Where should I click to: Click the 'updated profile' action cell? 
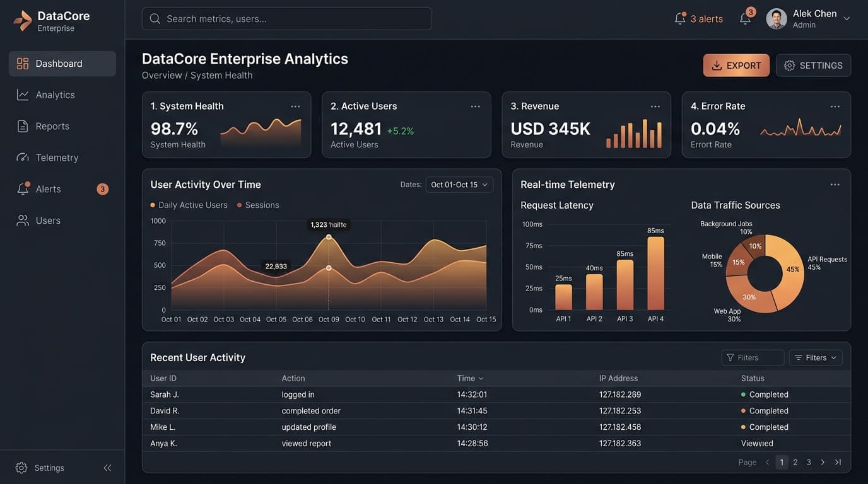coord(308,427)
